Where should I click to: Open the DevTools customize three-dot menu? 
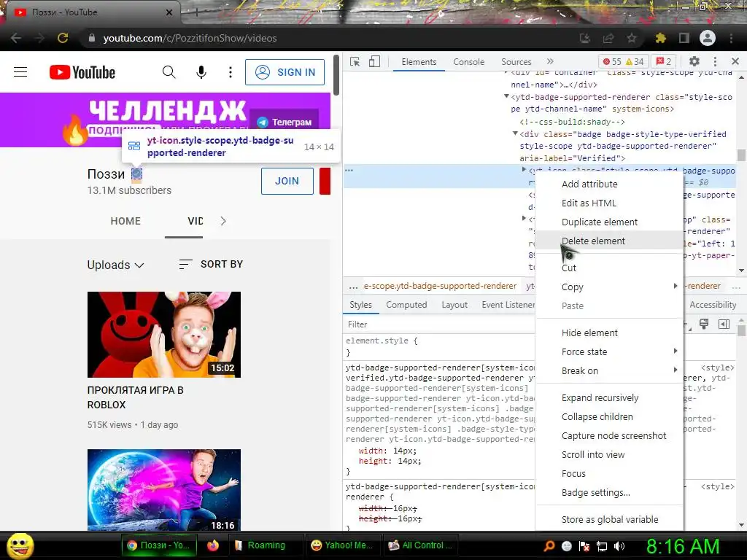click(715, 61)
